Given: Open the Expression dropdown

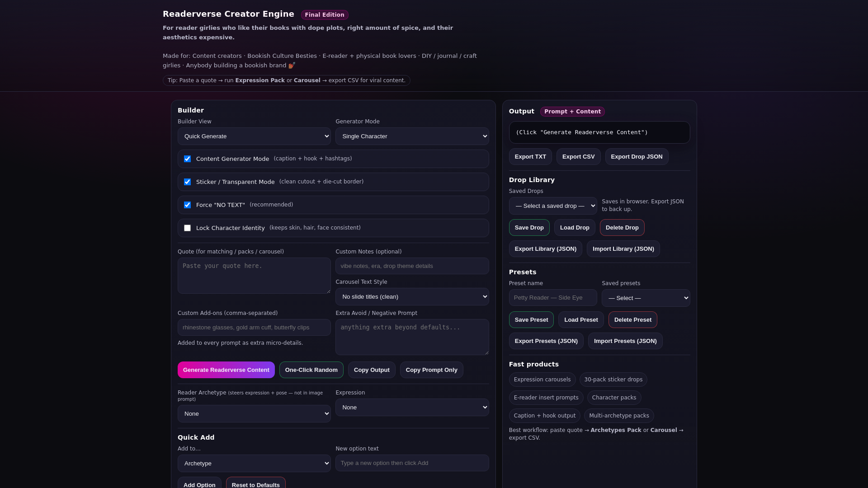Looking at the screenshot, I should coord(412,408).
